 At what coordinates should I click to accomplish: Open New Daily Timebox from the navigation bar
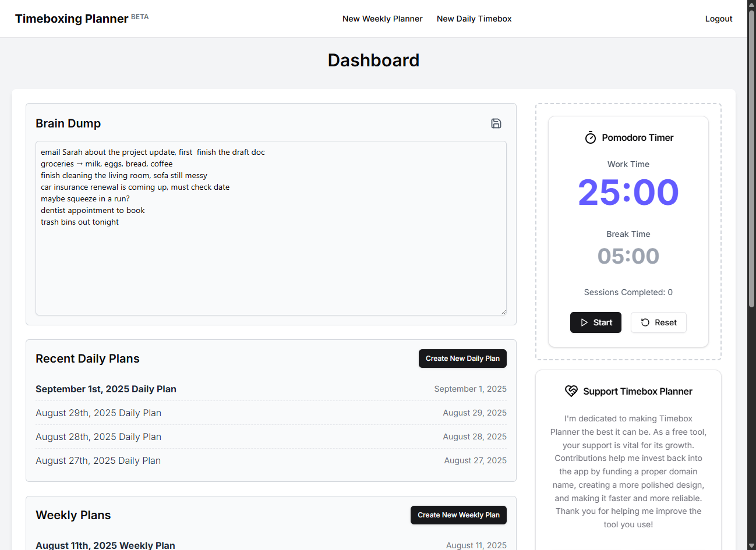[x=474, y=19]
